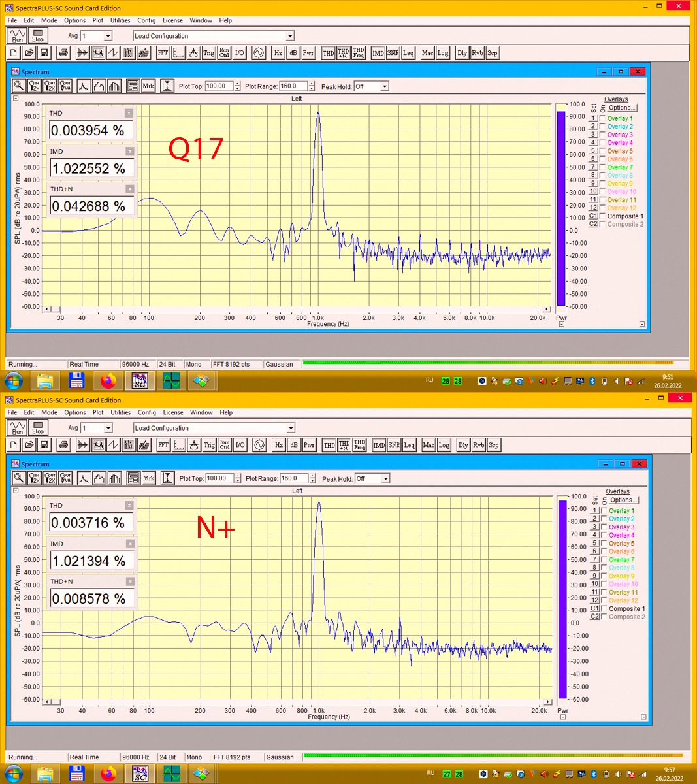
Task: Click Log button in the N+ window
Action: click(x=444, y=445)
